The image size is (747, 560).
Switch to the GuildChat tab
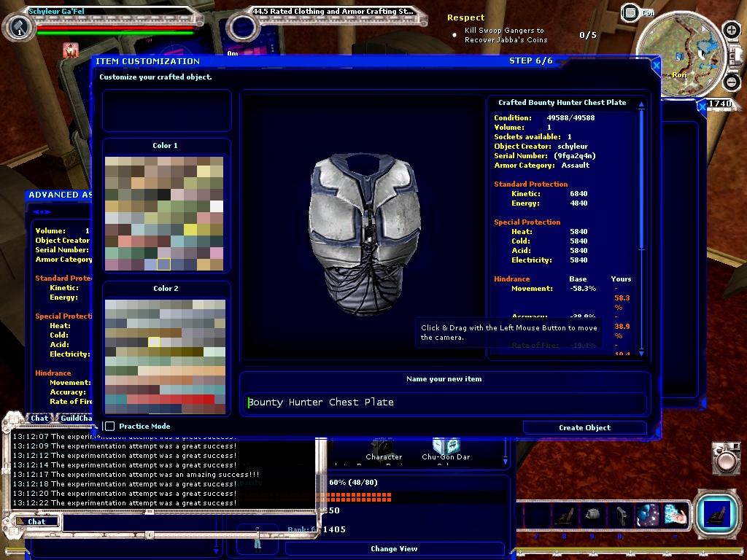click(75, 418)
